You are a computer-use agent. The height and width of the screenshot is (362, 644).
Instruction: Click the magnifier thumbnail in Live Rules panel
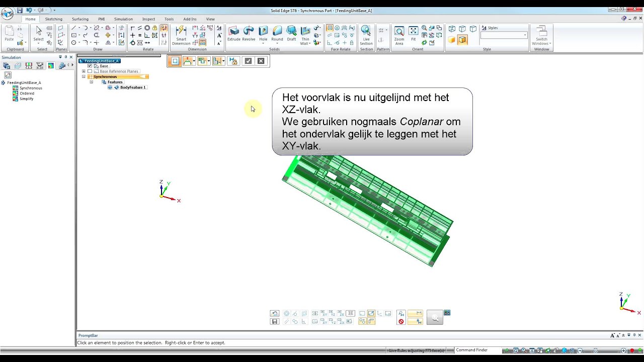pos(435,317)
